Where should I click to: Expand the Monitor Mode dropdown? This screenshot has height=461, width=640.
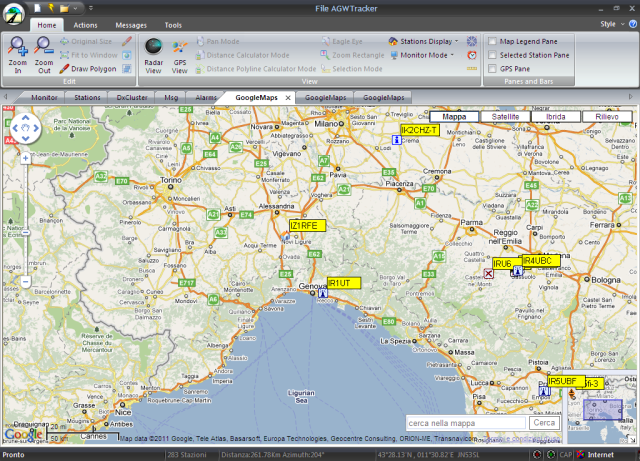(x=452, y=55)
